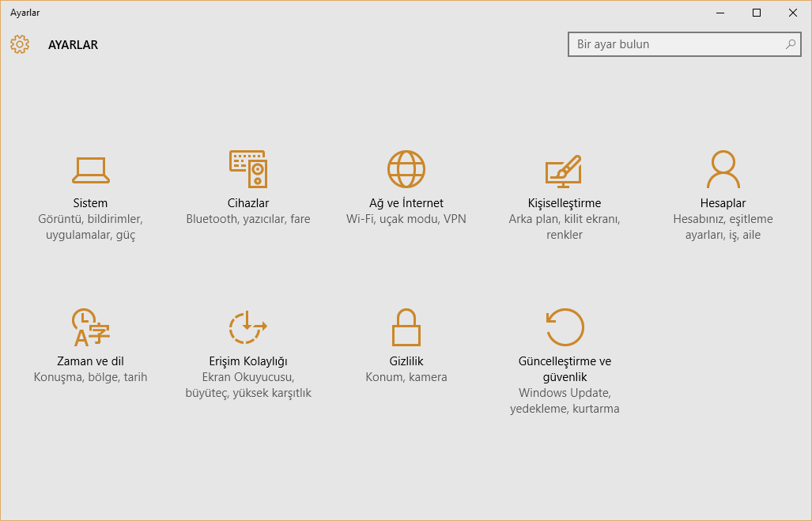Image resolution: width=812 pixels, height=521 pixels.
Task: Click the 'Güncelleştirme ve güvenlik' title text
Action: [565, 368]
